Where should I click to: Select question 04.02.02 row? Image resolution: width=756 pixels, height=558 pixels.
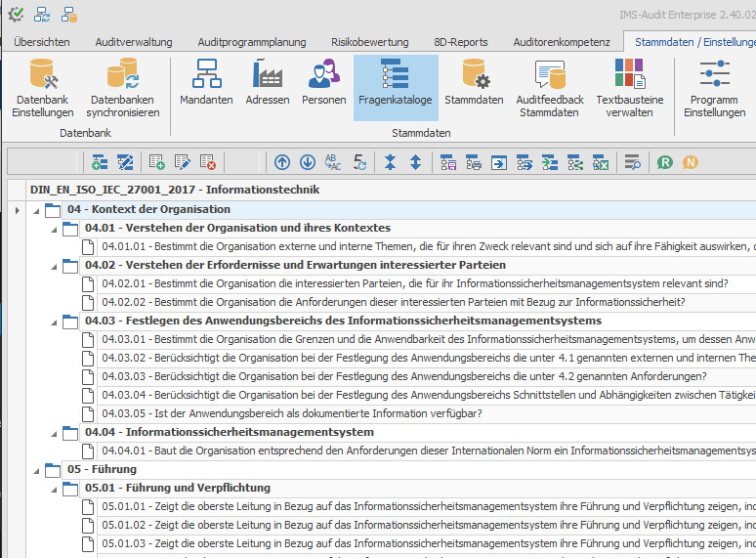tap(427, 302)
